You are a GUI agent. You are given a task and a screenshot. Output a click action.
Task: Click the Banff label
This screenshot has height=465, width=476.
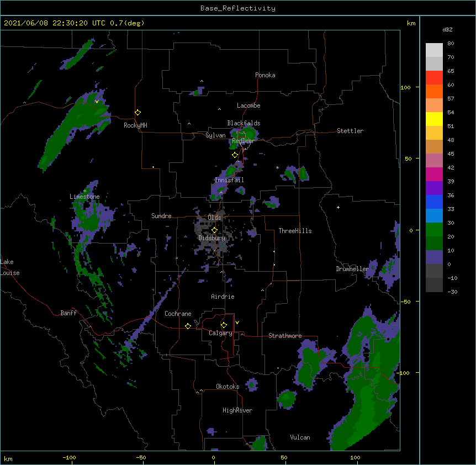68,313
